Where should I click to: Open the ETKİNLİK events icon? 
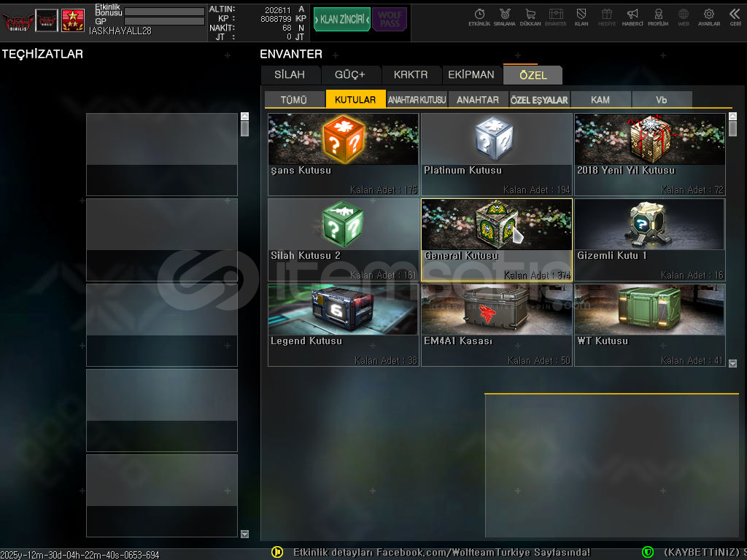(479, 17)
